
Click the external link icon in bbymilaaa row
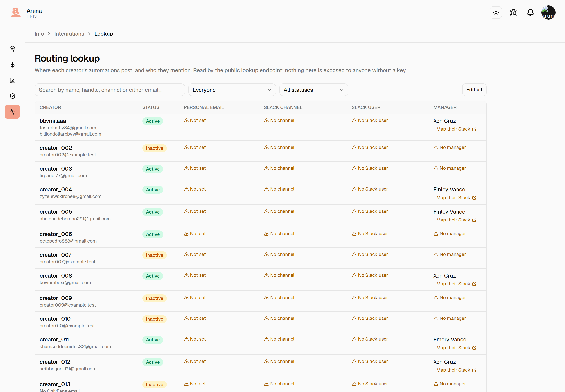[474, 129]
